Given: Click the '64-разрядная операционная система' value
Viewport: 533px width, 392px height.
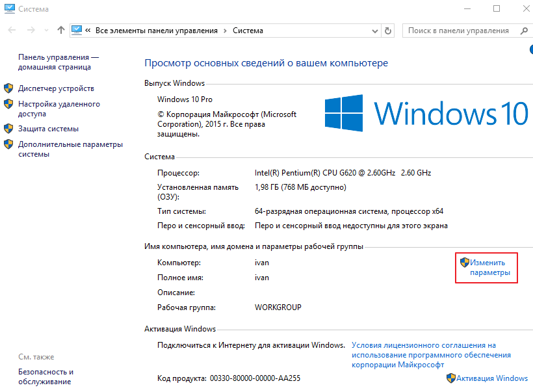Looking at the screenshot, I should 322,211.
